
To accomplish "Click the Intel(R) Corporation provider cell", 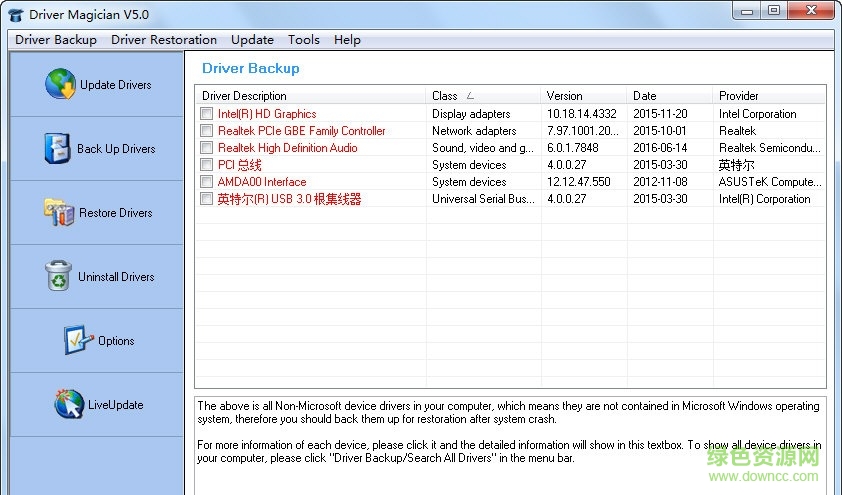I will [x=764, y=199].
